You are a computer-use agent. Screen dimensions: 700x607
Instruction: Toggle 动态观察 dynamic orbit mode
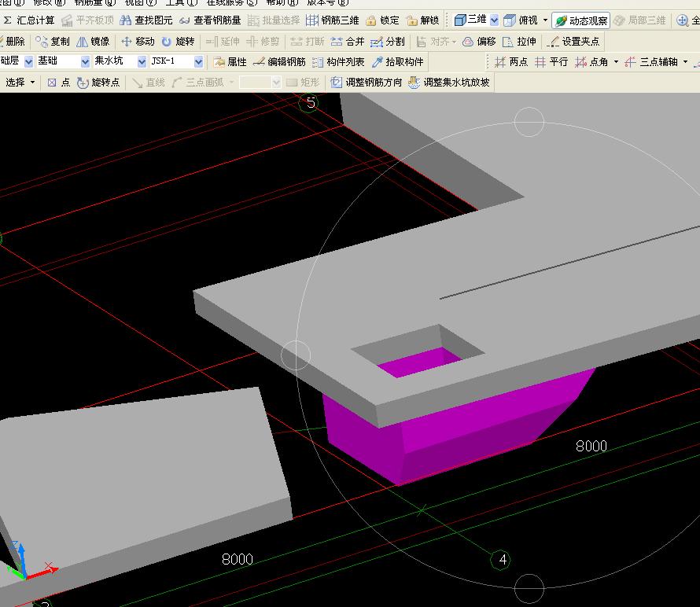click(x=581, y=20)
